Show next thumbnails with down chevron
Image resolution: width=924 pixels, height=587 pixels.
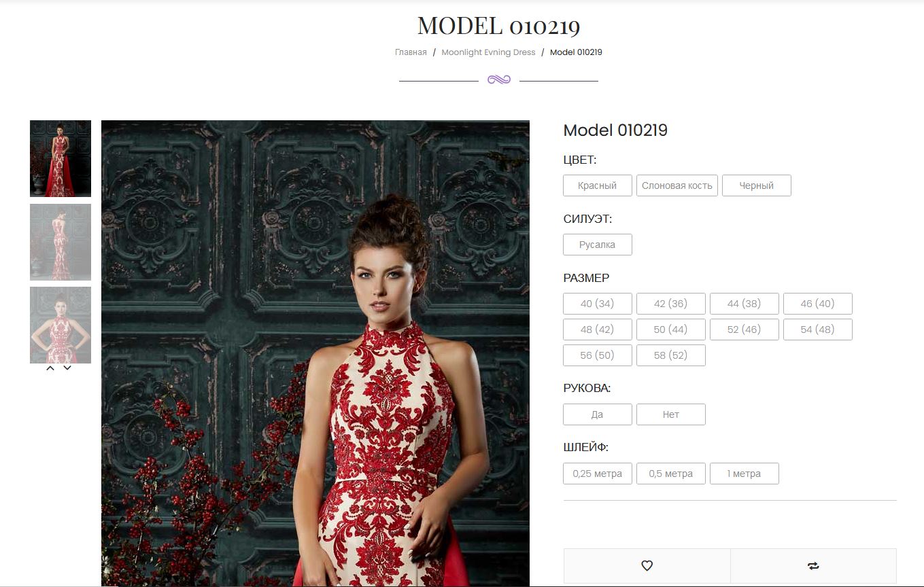coord(67,368)
